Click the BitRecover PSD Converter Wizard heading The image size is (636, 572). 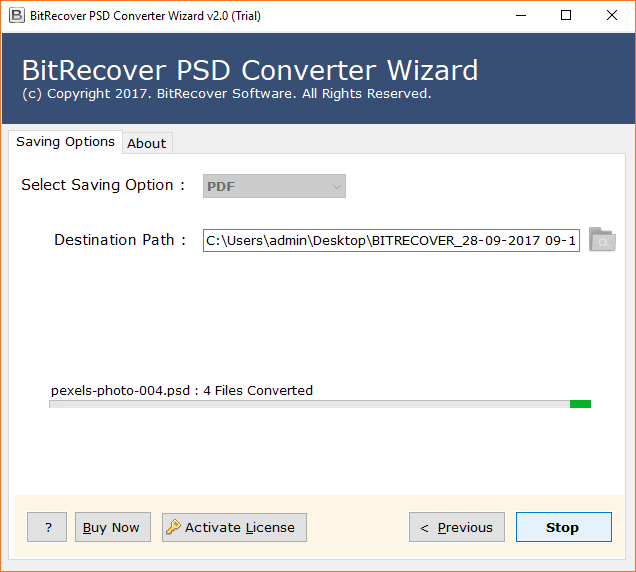250,71
